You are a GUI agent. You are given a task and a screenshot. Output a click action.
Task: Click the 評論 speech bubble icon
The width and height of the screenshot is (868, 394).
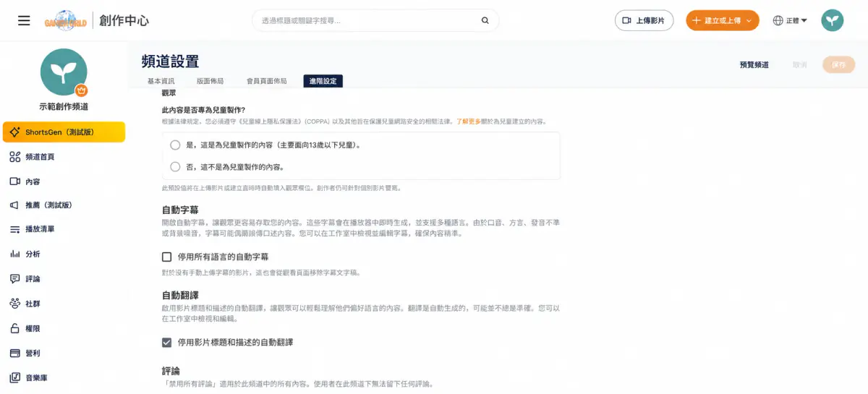click(x=14, y=278)
